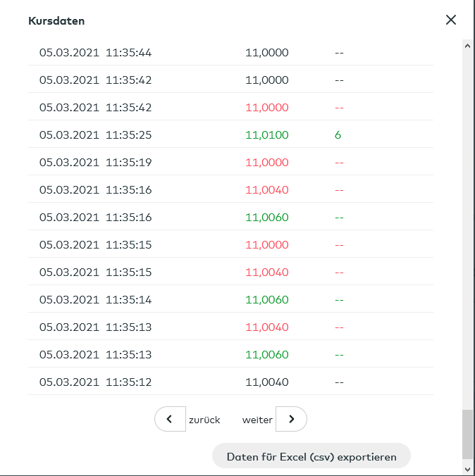Click the 'zurück' text label

tap(204, 420)
